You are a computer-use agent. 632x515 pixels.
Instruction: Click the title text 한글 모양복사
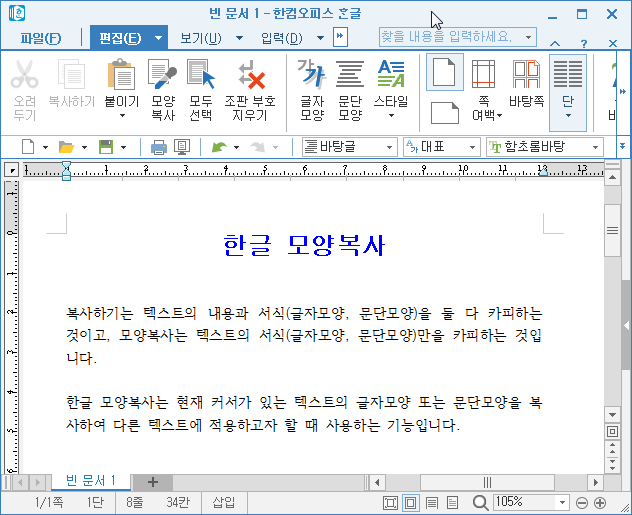(304, 245)
